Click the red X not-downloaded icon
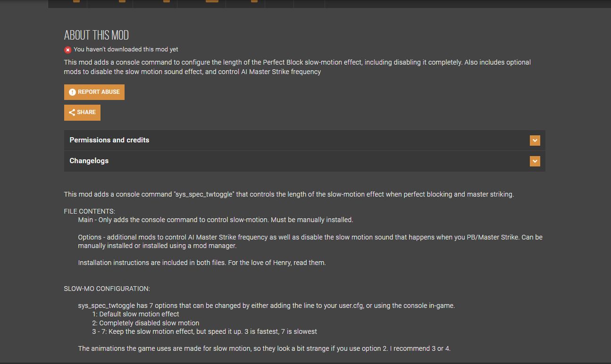 [68, 50]
